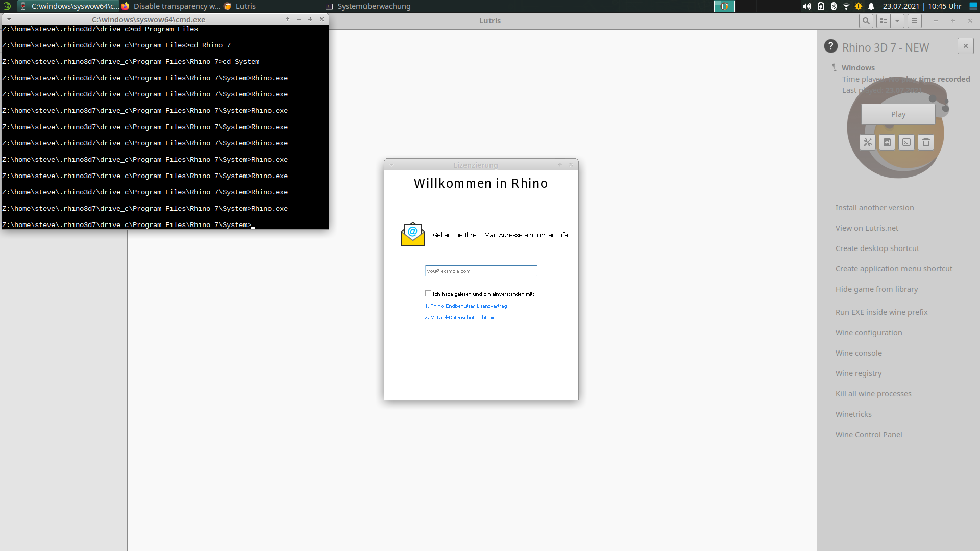This screenshot has height=551, width=980.
Task: Open the application launcher menu icon
Action: [7, 6]
